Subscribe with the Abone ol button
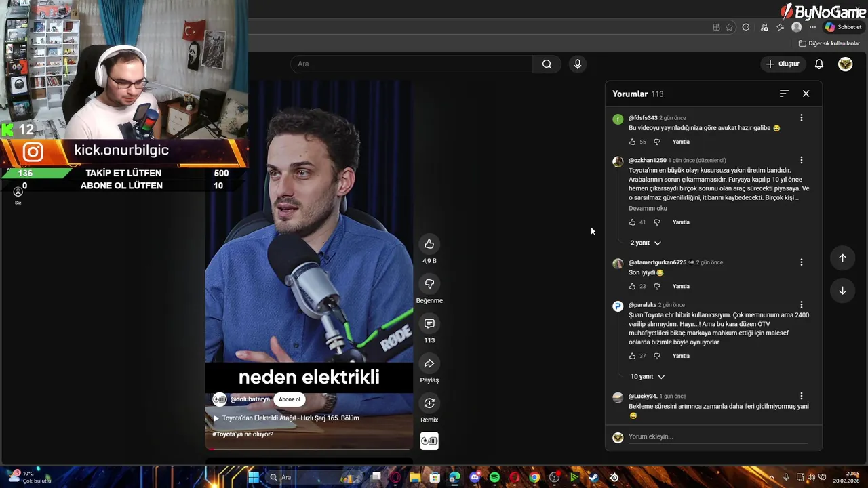868x488 pixels. point(289,399)
